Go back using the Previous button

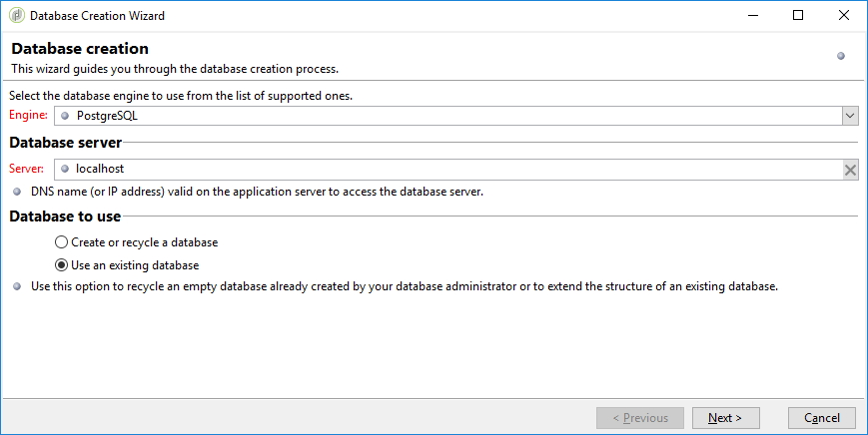tap(639, 418)
